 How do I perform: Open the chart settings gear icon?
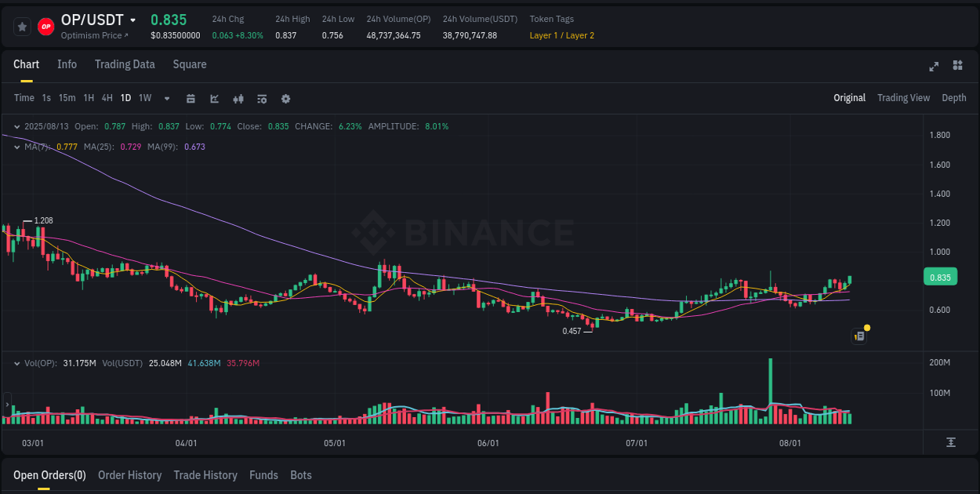point(285,99)
